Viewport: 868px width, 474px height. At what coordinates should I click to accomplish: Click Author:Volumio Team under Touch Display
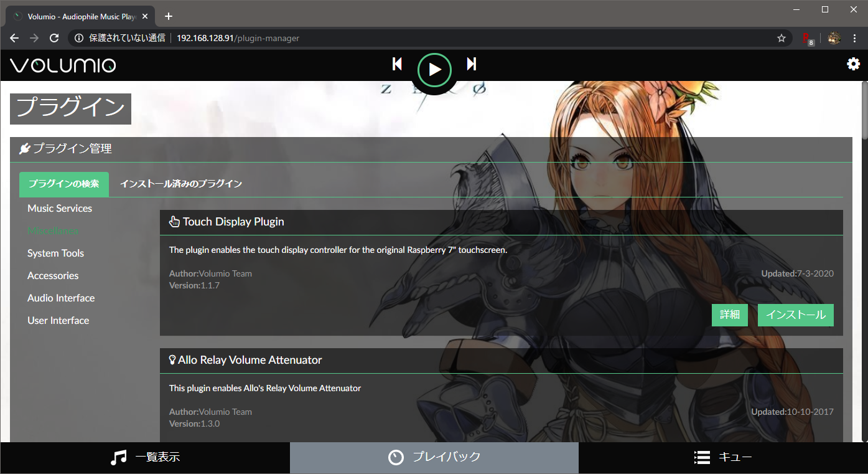(210, 273)
